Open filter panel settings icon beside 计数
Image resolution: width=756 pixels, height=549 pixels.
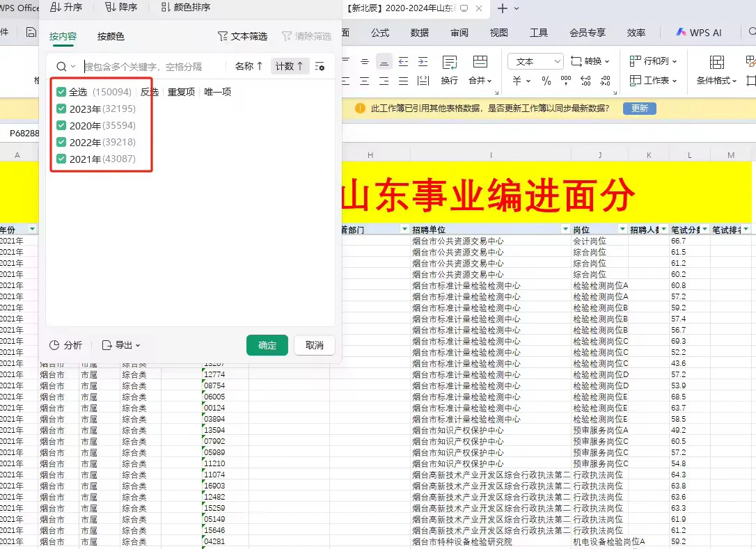point(320,65)
